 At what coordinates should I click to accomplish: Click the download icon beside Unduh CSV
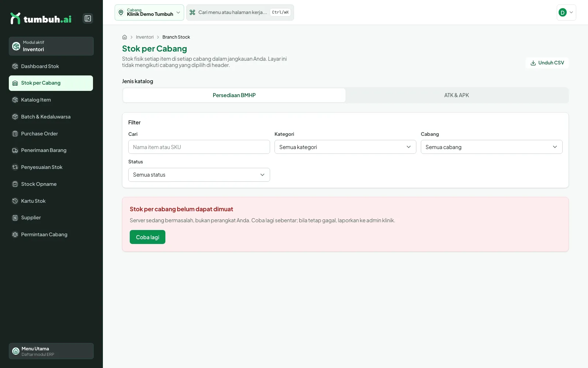click(x=533, y=63)
